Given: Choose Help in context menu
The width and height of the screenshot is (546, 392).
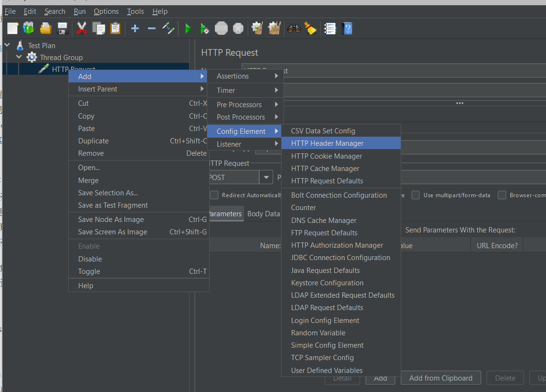Looking at the screenshot, I should pyautogui.click(x=139, y=285).
